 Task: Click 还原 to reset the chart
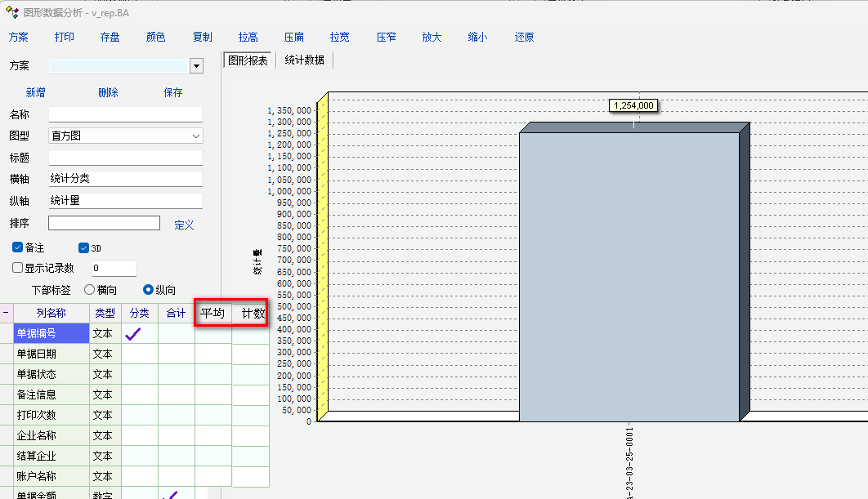pyautogui.click(x=524, y=37)
